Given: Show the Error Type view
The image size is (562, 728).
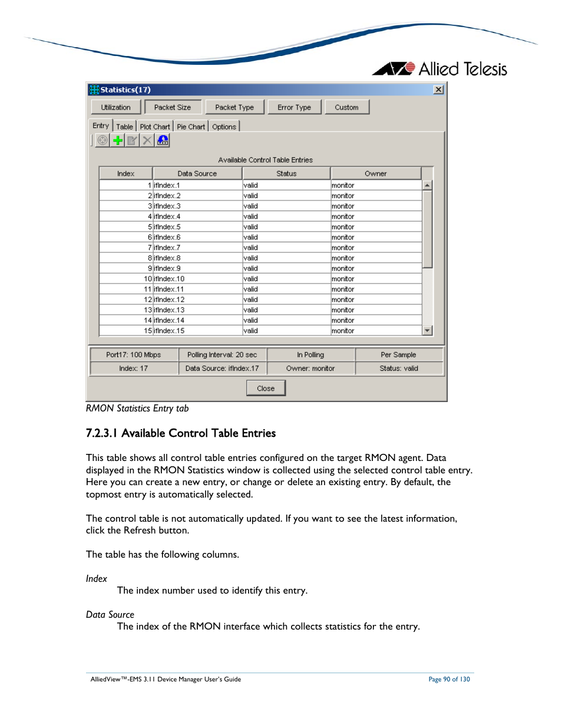Looking at the screenshot, I should pyautogui.click(x=294, y=107).
